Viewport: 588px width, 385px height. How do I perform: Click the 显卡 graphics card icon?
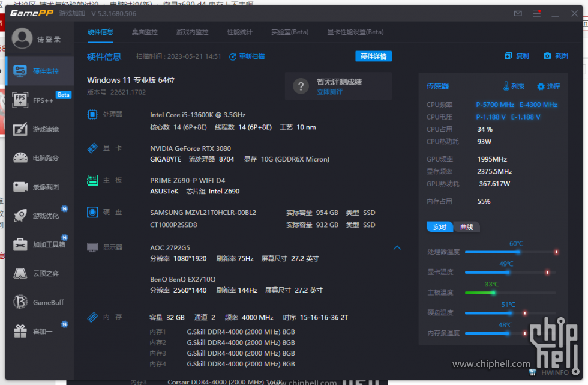coord(92,148)
